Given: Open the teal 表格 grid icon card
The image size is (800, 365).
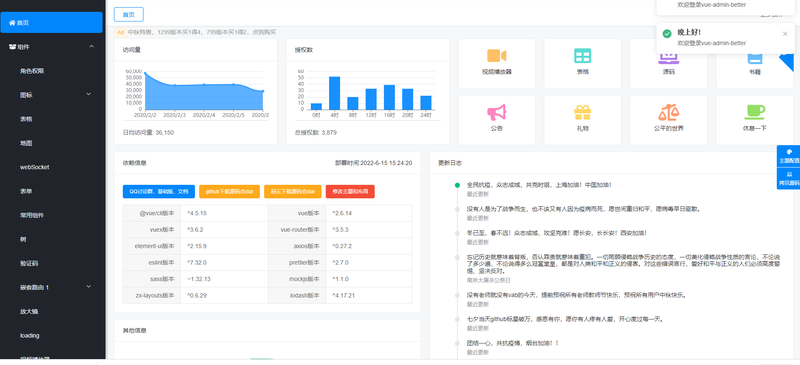Looking at the screenshot, I should (x=582, y=56).
